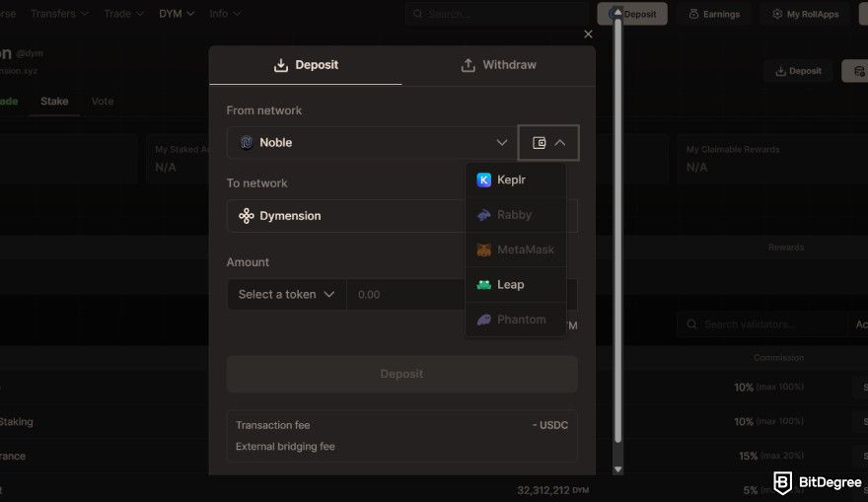The width and height of the screenshot is (868, 502).
Task: Switch to the Deposit tab
Action: [306, 65]
